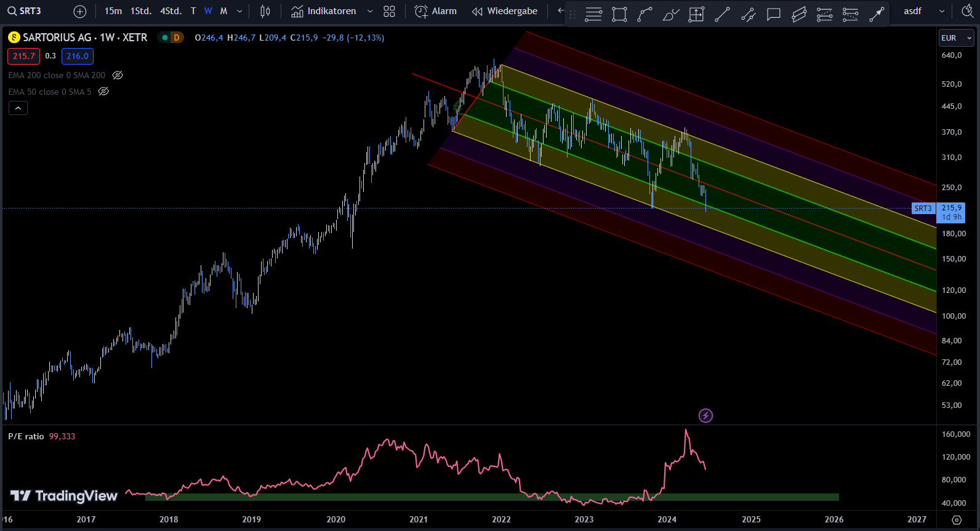Select the callout comment tool
Screen dimensions: 980x531
pyautogui.click(x=774, y=14)
